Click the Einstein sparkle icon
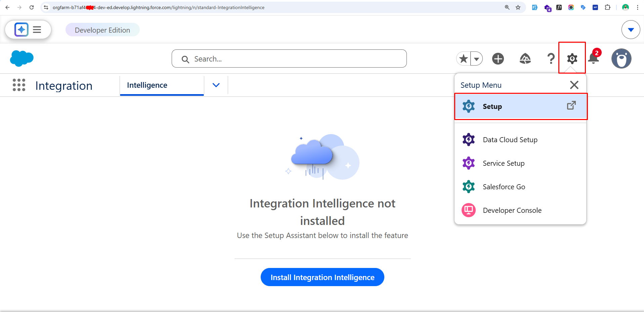This screenshot has height=312, width=644. coord(20,29)
